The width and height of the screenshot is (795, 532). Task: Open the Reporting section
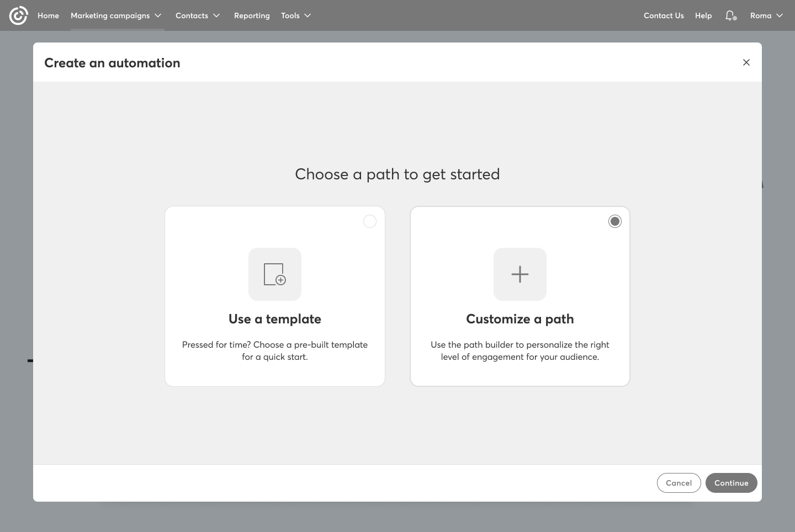click(x=252, y=15)
